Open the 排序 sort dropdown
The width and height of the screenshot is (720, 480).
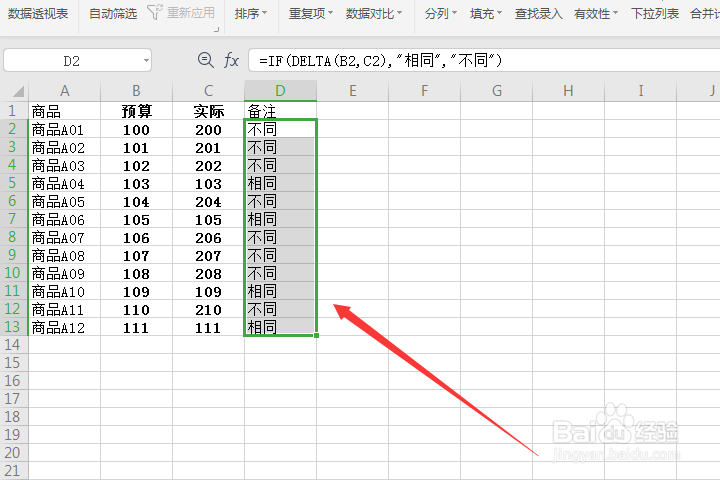[251, 14]
